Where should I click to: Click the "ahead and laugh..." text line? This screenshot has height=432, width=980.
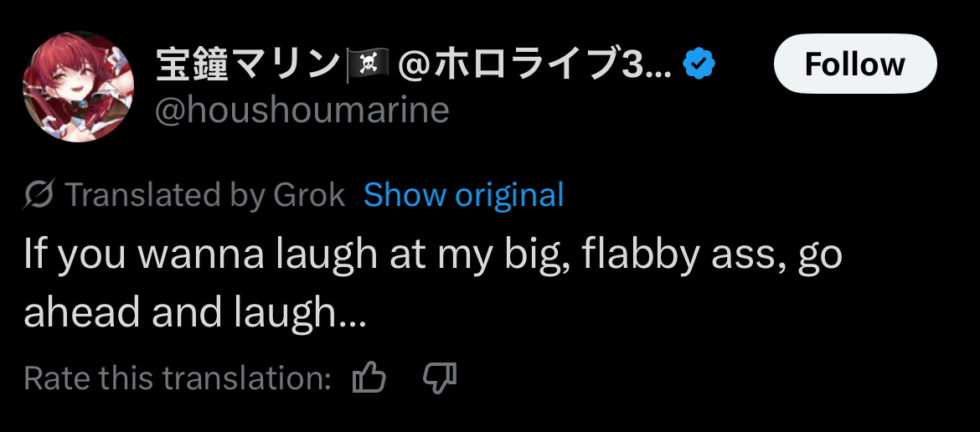(x=194, y=311)
